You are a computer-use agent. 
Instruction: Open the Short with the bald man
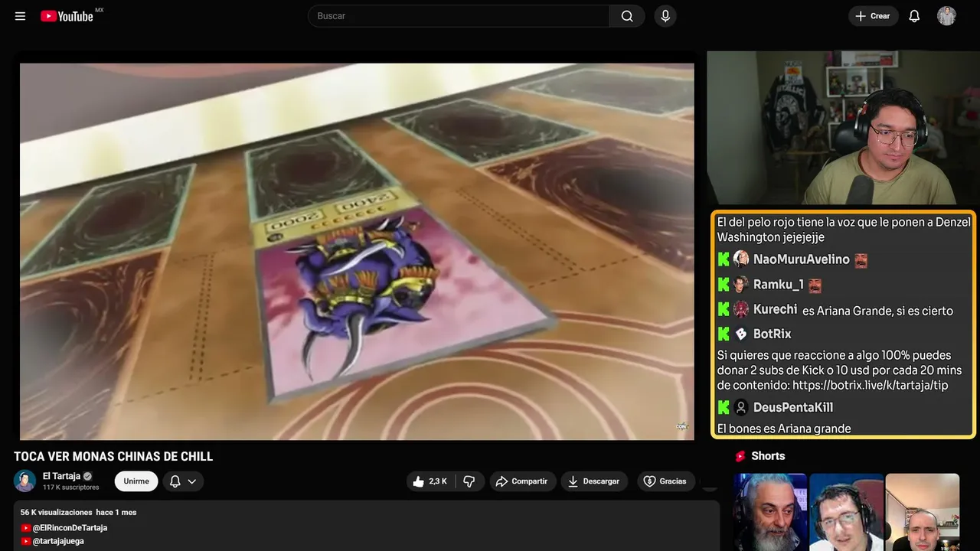click(922, 512)
